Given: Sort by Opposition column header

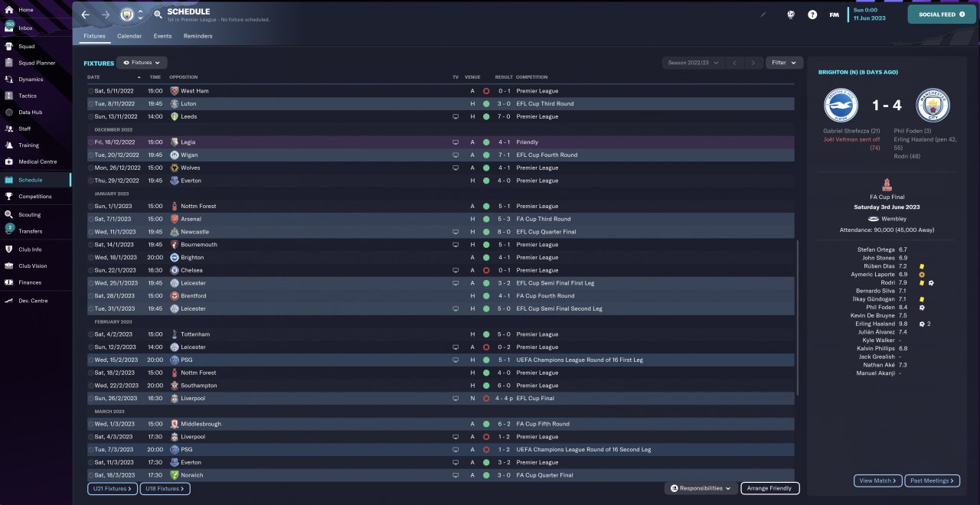Looking at the screenshot, I should (184, 77).
